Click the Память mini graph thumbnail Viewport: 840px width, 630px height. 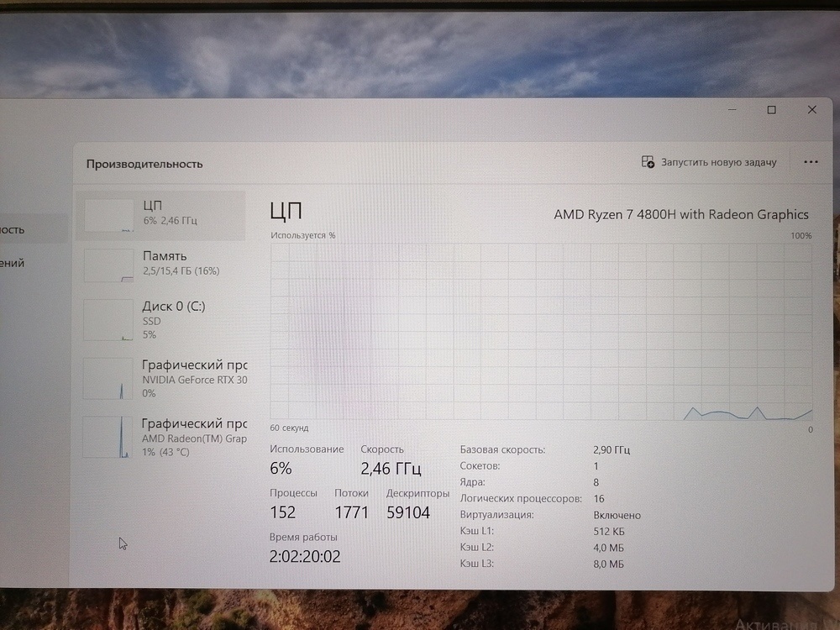(109, 265)
